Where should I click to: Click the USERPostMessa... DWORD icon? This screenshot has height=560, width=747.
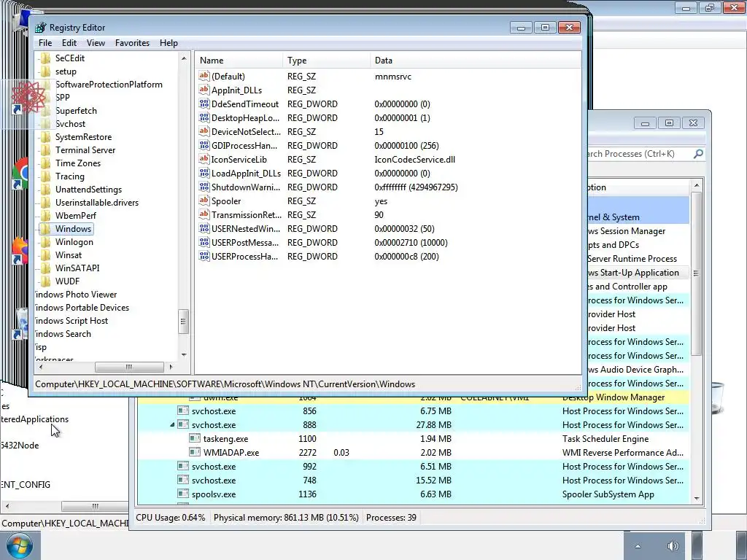click(x=204, y=242)
